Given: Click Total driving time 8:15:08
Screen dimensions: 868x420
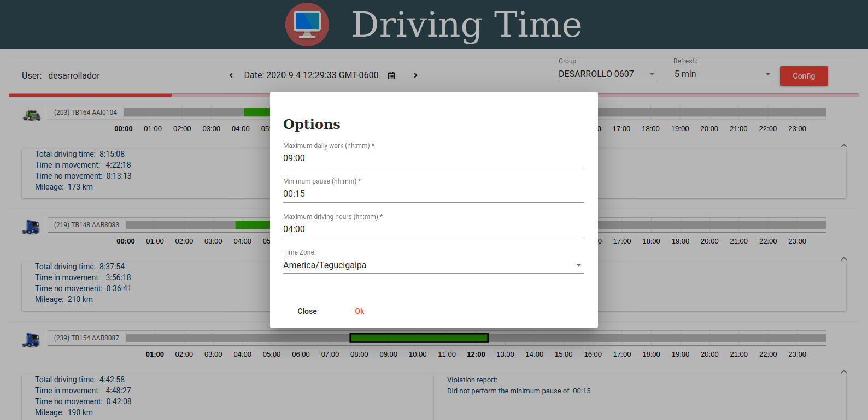Looking at the screenshot, I should [80, 154].
